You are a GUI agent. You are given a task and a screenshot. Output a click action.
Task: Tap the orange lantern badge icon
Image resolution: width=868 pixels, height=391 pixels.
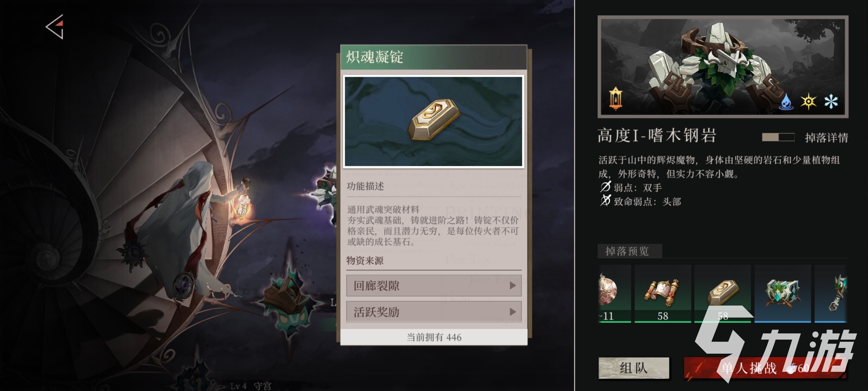coord(616,98)
